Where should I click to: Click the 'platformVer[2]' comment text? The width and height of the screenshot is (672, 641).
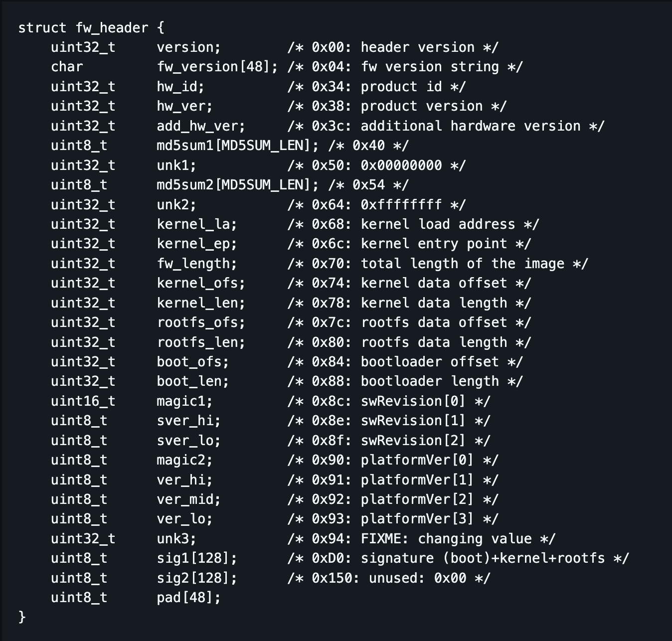418,499
